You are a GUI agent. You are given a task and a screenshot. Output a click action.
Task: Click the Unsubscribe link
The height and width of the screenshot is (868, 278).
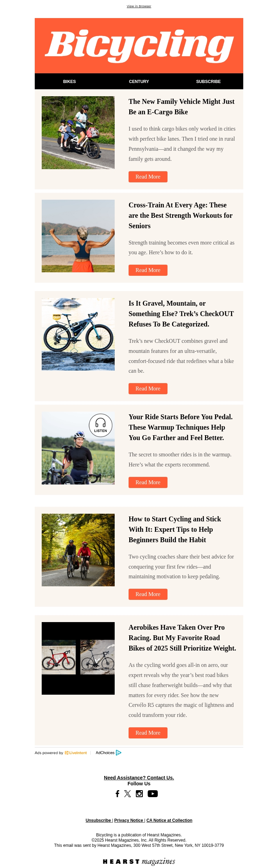98,820
